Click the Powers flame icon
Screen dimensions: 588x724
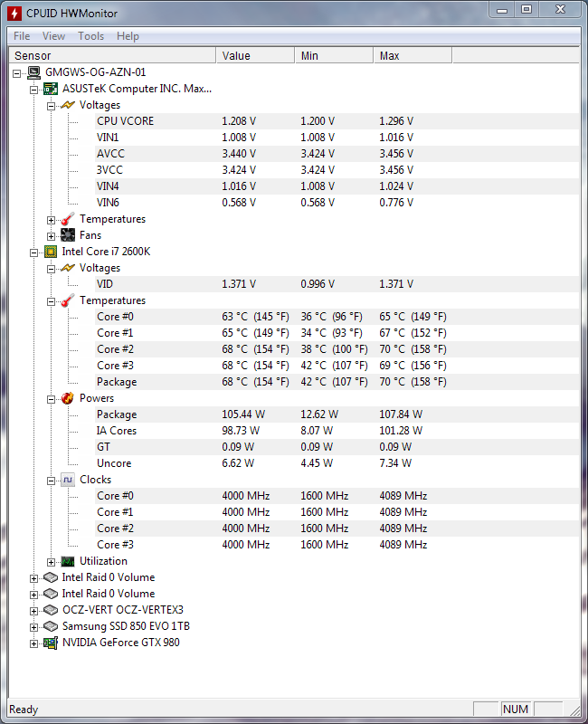(68, 398)
